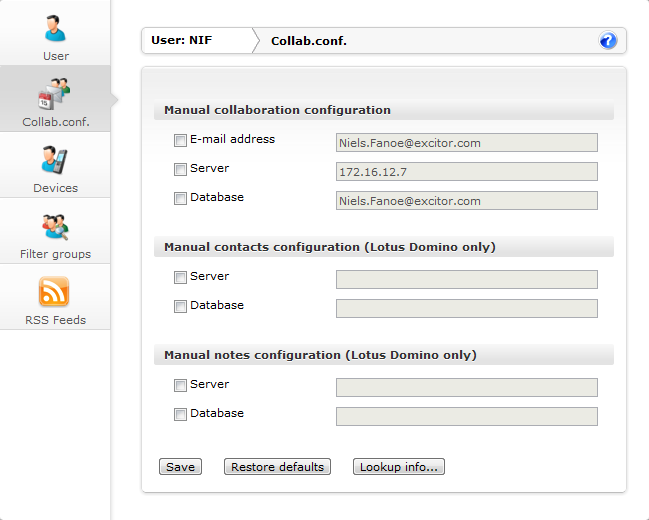Open the Devices phone icon
The height and width of the screenshot is (520, 649).
click(x=55, y=160)
